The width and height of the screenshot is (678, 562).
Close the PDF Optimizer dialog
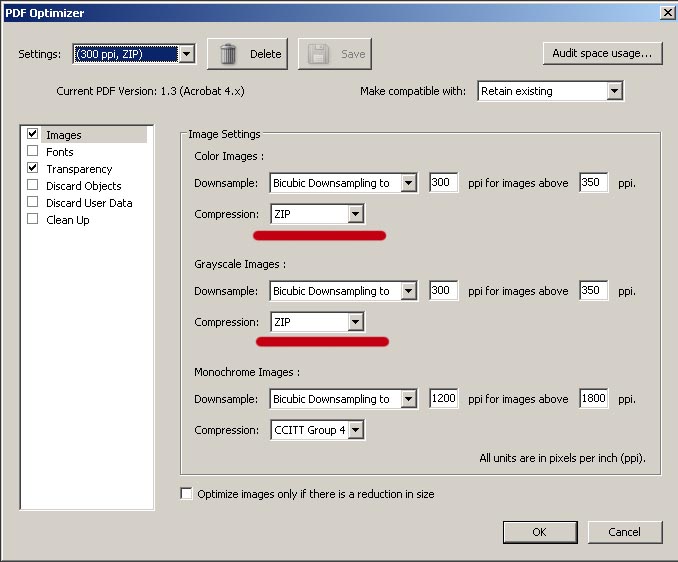[668, 13]
